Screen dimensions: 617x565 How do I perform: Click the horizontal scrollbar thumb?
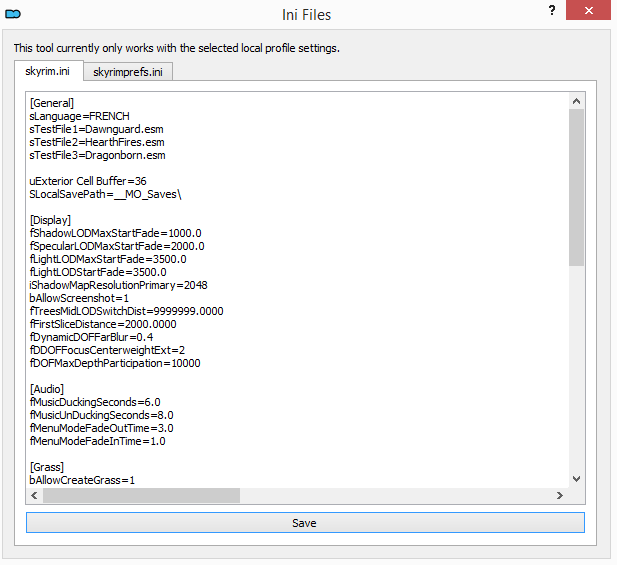141,495
